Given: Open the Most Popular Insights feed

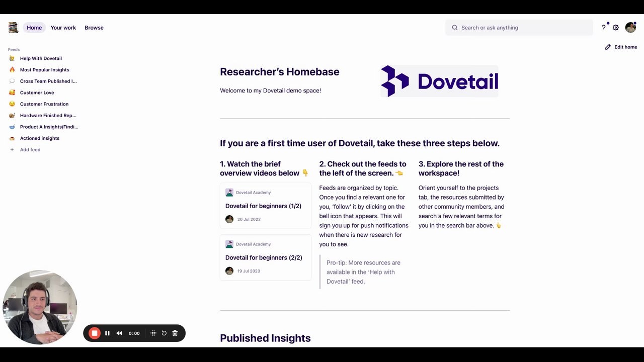Looking at the screenshot, I should 44,70.
